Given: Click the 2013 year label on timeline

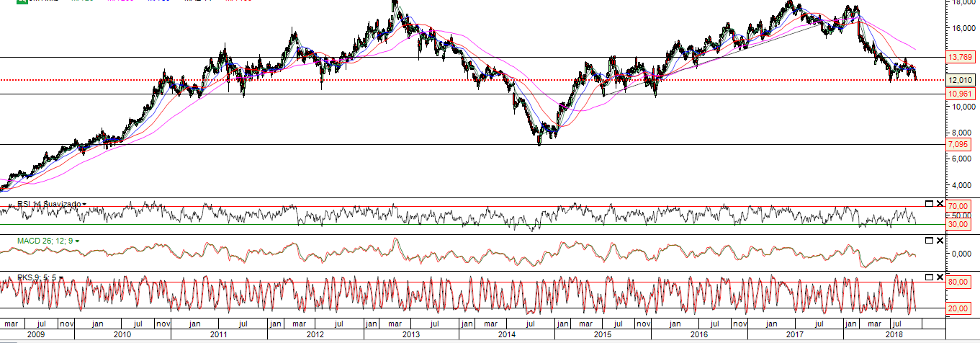Looking at the screenshot, I should point(410,334).
